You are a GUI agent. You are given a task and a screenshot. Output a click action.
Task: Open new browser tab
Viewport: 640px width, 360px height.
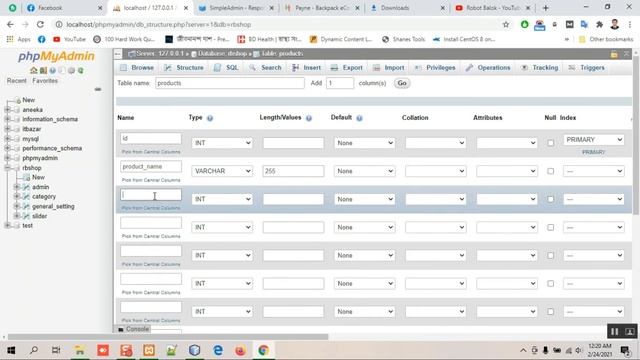(x=546, y=8)
